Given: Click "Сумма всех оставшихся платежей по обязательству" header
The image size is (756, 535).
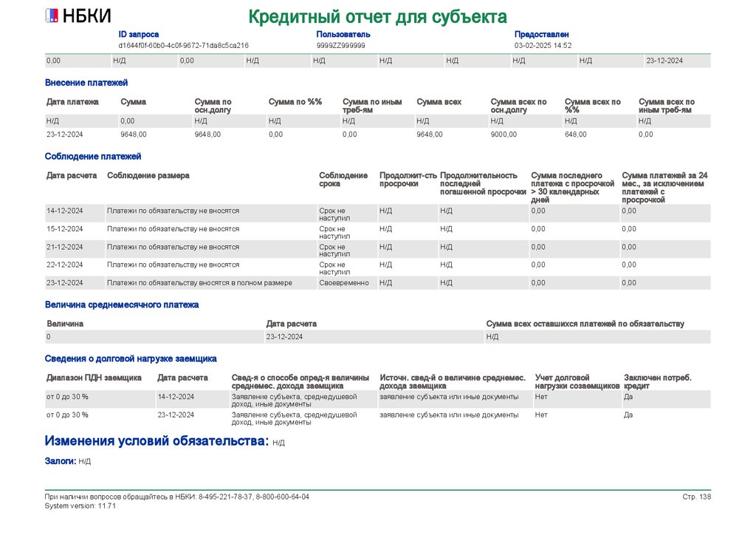Looking at the screenshot, I should 585,324.
